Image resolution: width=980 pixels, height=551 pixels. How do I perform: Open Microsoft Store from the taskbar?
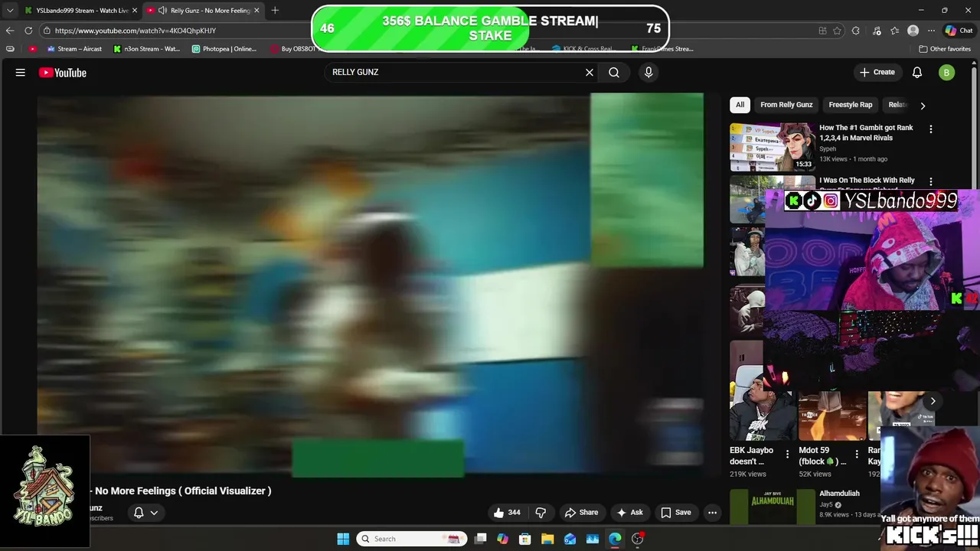click(x=525, y=539)
